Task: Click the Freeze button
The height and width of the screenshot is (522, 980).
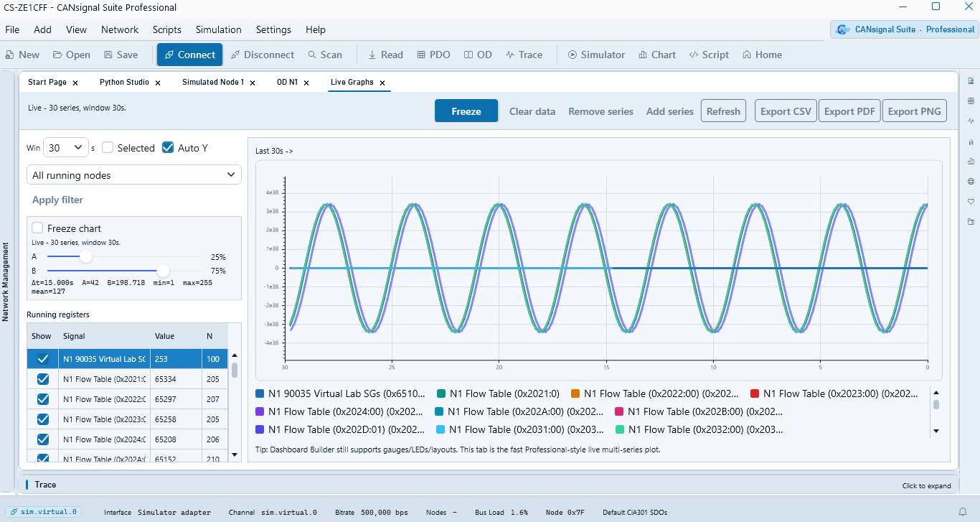Action: [466, 111]
